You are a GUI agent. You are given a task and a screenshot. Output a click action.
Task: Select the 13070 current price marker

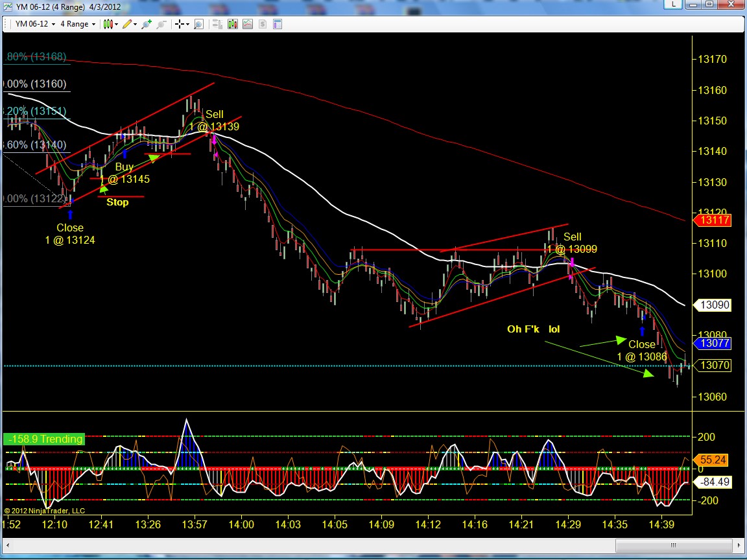(x=712, y=366)
